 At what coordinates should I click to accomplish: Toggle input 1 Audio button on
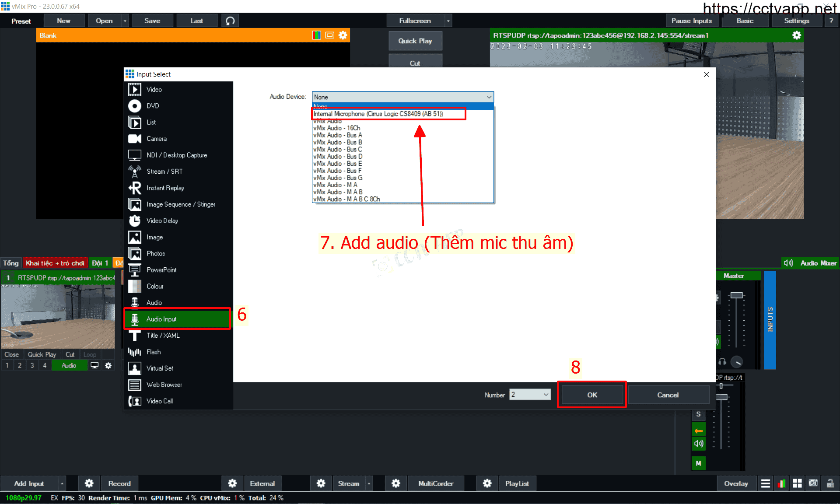(69, 366)
